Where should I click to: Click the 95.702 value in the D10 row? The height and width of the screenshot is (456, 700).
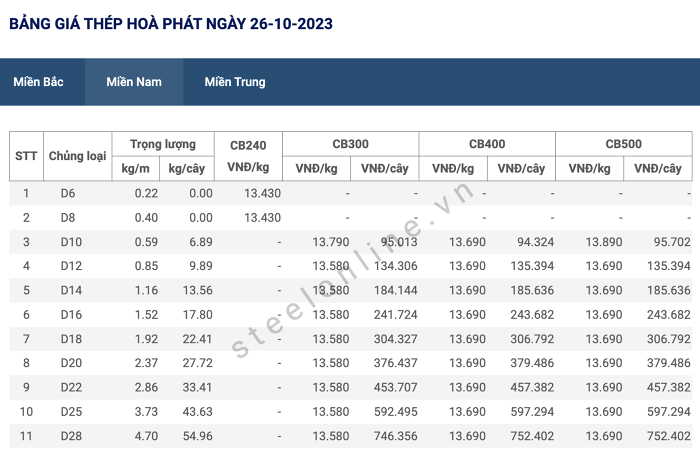point(672,242)
